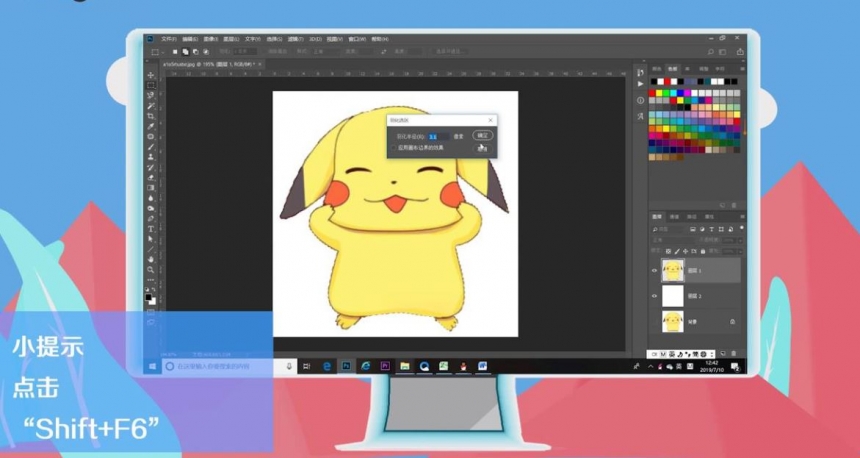Click 确定 (OK) in feather dialog
The width and height of the screenshot is (860, 458).
point(483,135)
